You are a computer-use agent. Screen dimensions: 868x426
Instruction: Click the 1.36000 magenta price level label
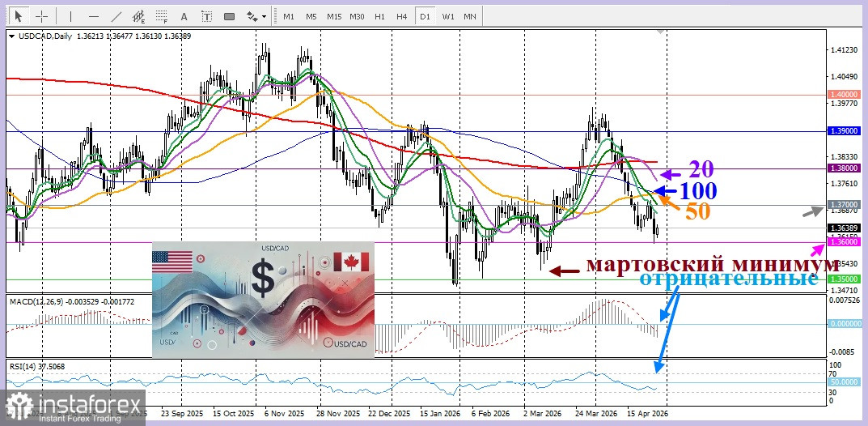click(x=842, y=243)
